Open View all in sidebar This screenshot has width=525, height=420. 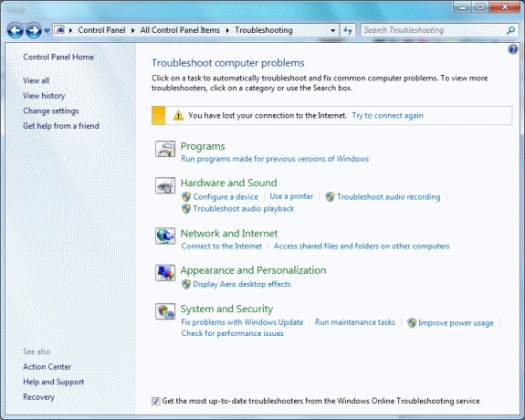(37, 80)
